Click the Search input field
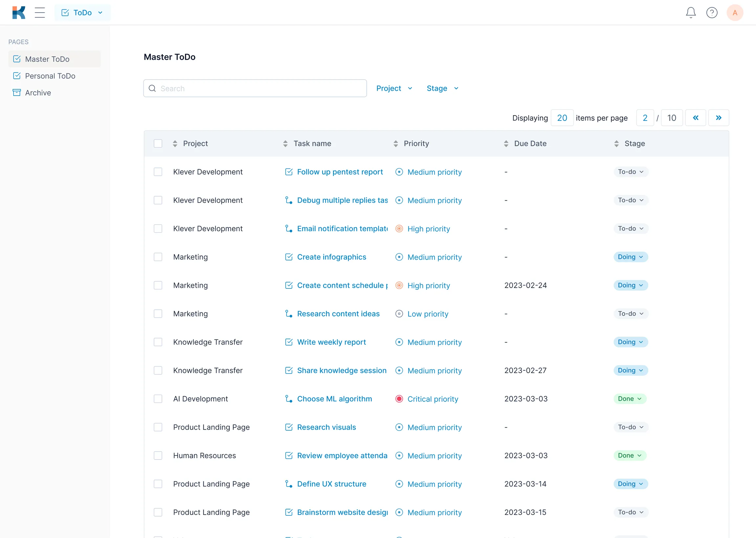Viewport: 756px width, 538px height. pos(255,88)
